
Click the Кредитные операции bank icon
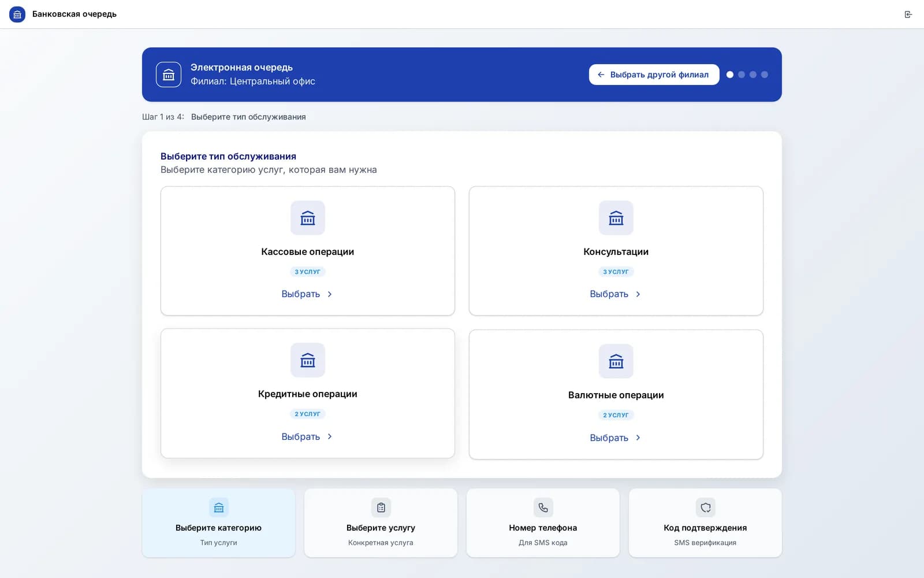308,360
